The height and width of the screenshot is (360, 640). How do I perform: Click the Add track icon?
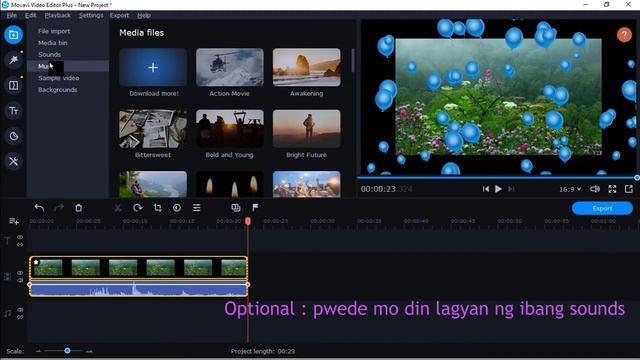13,222
